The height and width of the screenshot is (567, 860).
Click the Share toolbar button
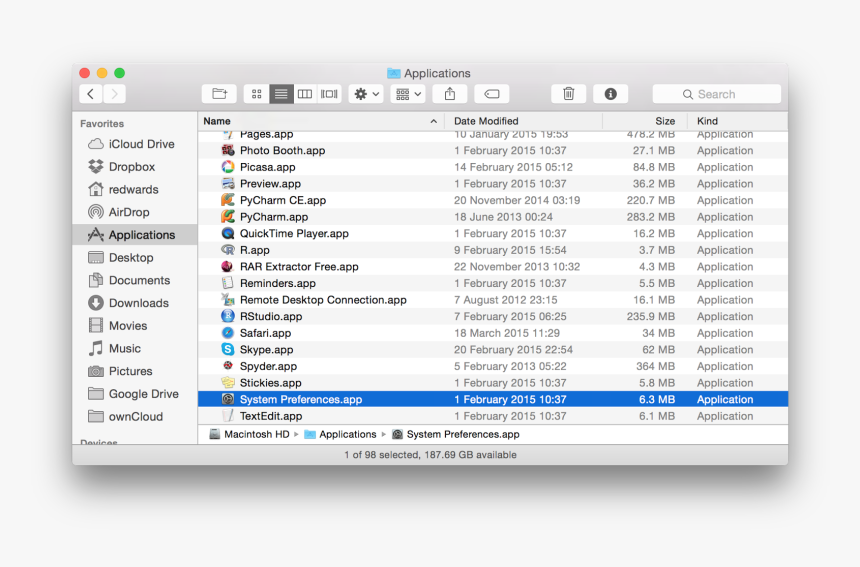click(x=450, y=94)
